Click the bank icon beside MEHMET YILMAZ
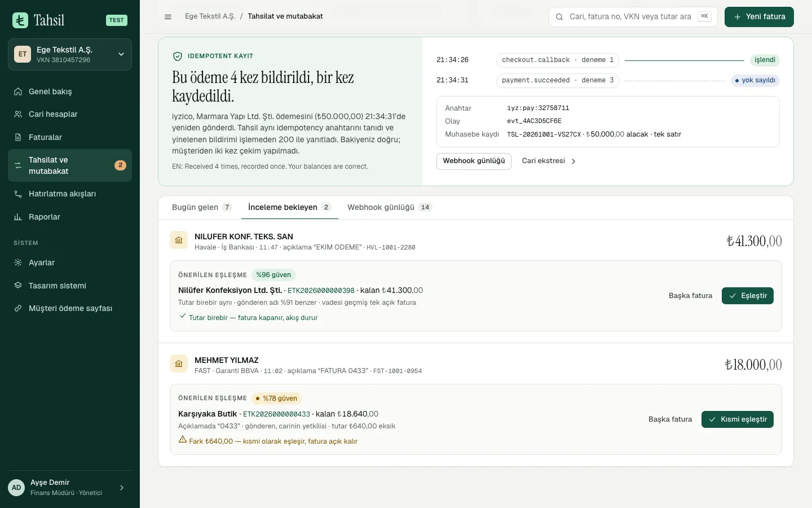This screenshot has height=508, width=812. click(x=179, y=364)
